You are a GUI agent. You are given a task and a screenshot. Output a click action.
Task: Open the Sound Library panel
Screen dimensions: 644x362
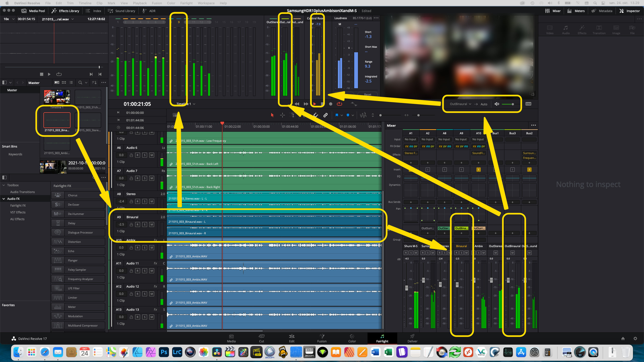pyautogui.click(x=122, y=11)
